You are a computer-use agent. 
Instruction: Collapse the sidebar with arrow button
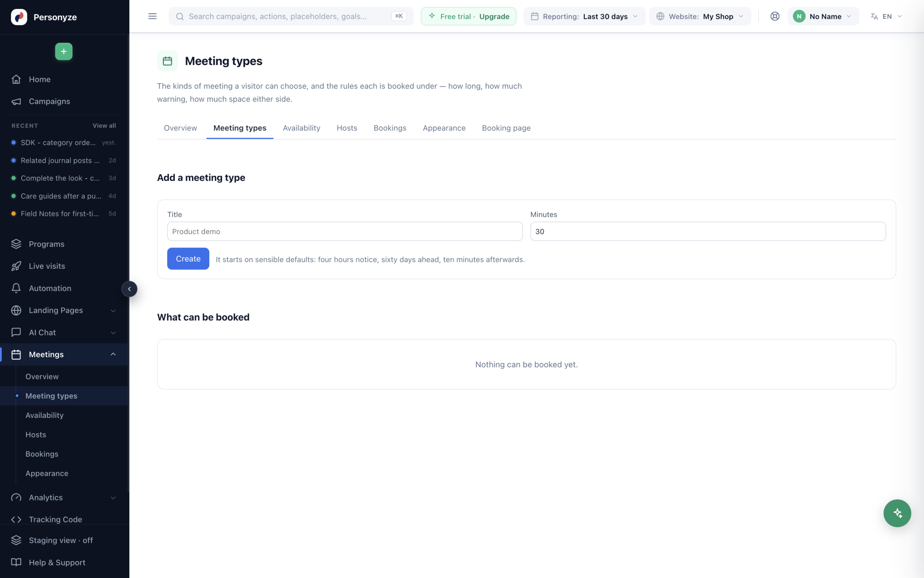130,289
